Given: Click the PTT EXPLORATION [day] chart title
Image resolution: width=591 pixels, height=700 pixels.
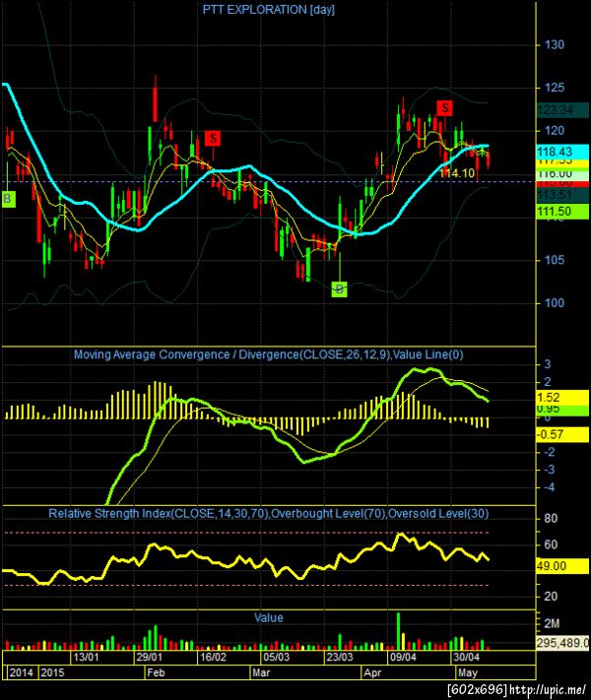Looking at the screenshot, I should 269,10.
